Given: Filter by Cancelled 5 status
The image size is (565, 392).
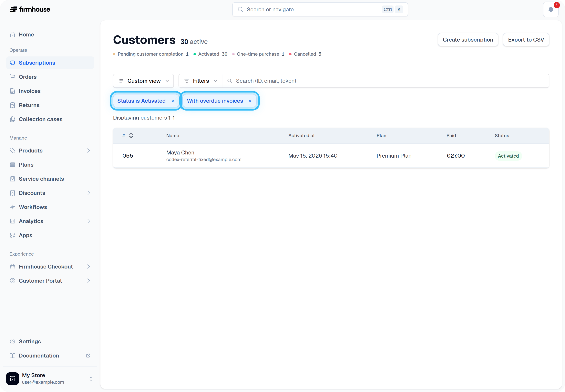Looking at the screenshot, I should 305,54.
